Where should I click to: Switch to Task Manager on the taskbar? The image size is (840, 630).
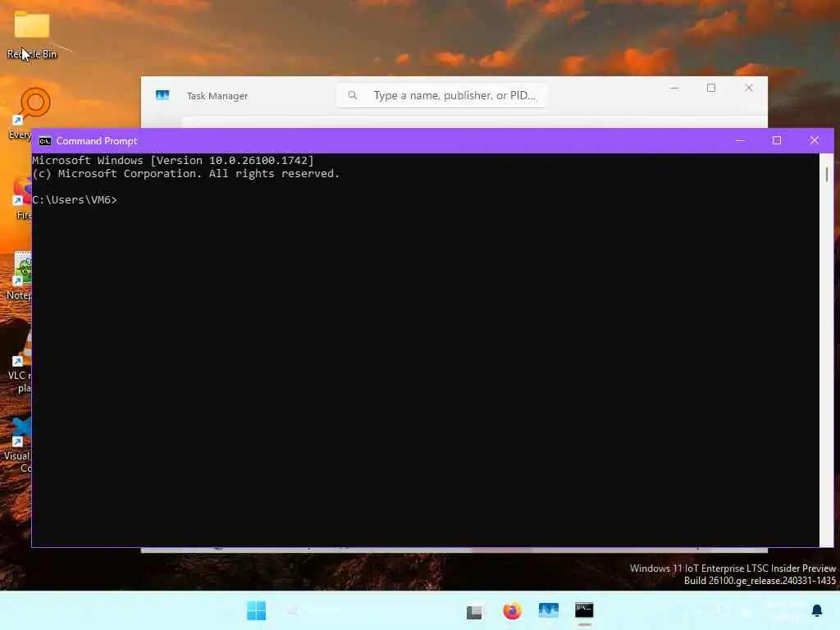point(548,610)
